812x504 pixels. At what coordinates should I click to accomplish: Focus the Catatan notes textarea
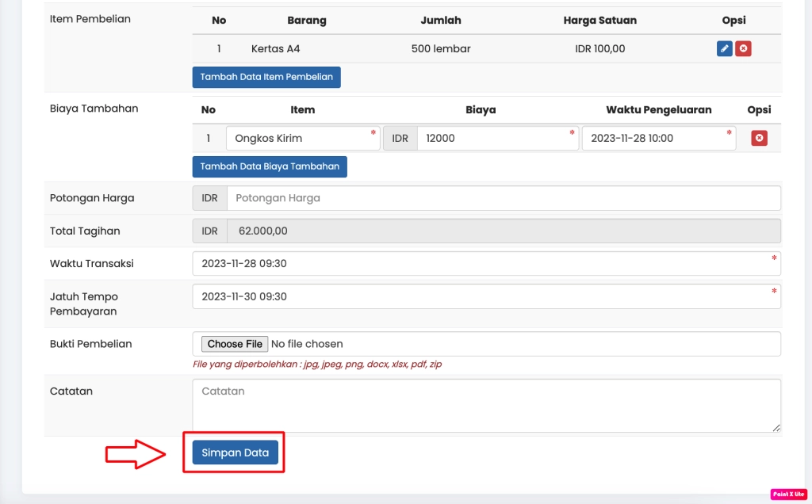(485, 405)
